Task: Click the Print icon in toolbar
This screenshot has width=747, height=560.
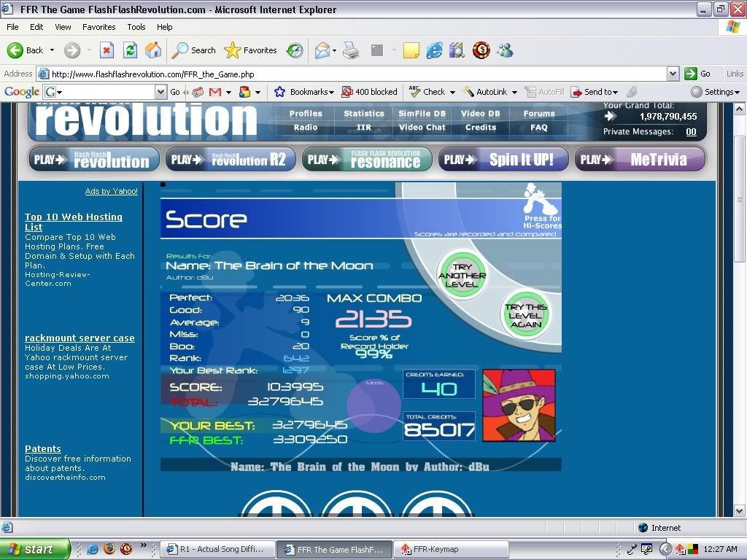Action: coord(351,50)
